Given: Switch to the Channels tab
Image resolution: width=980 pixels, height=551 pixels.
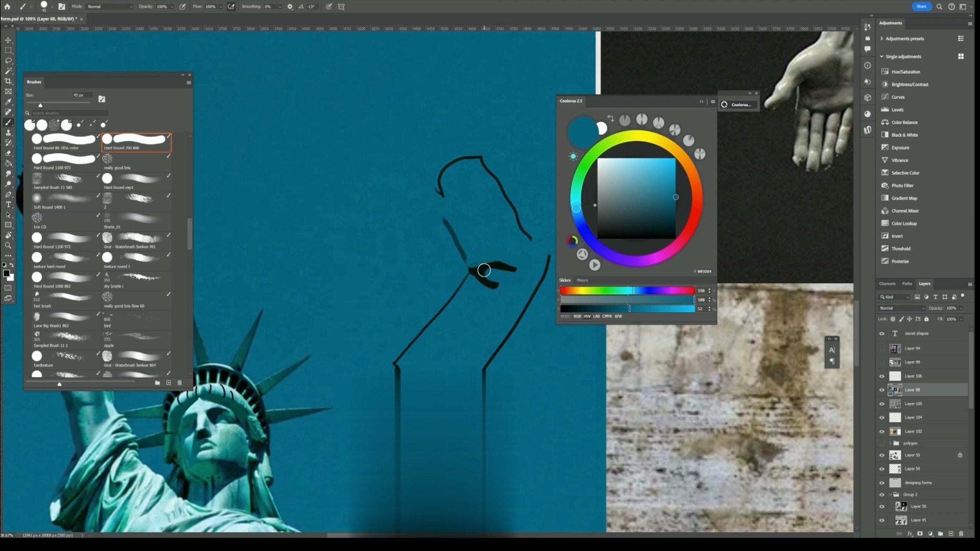Looking at the screenshot, I should [x=887, y=284].
